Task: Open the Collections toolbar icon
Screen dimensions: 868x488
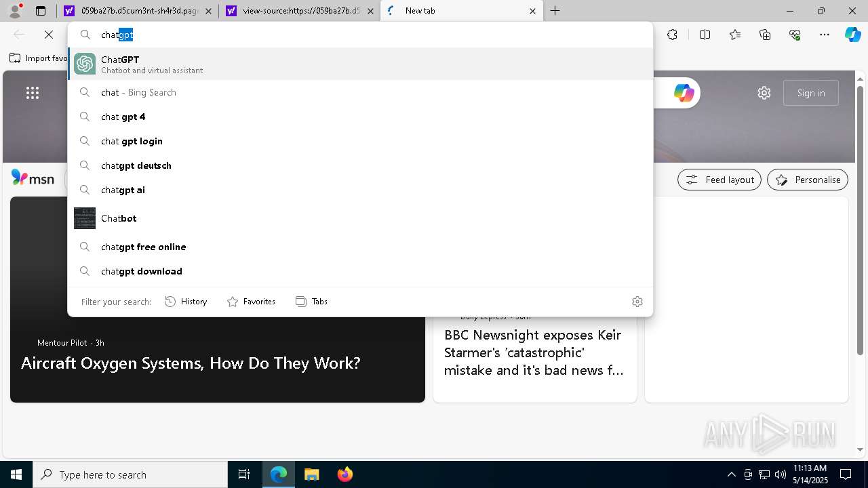Action: [765, 35]
